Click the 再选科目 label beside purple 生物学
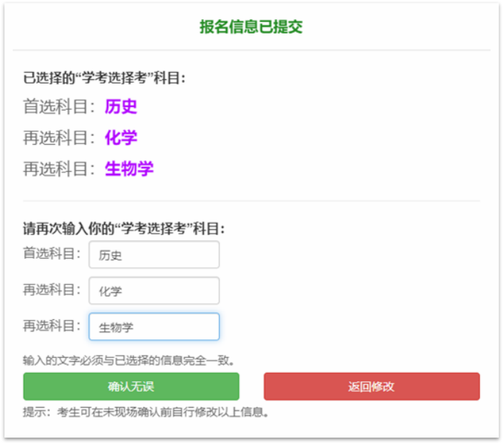 click(x=59, y=169)
